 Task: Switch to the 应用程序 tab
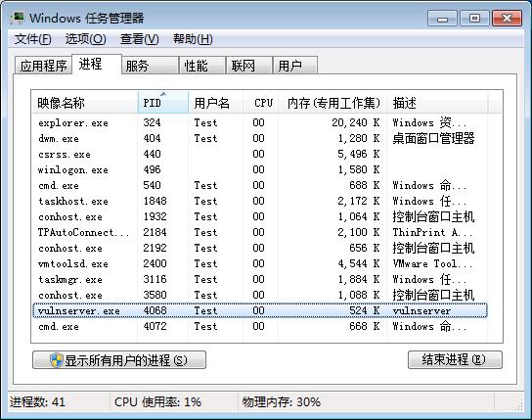[x=43, y=66]
